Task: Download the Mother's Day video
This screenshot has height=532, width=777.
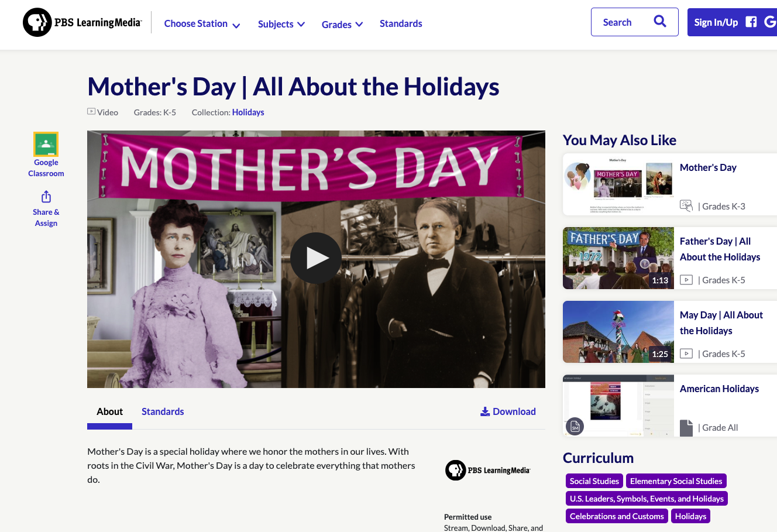Action: click(x=508, y=411)
